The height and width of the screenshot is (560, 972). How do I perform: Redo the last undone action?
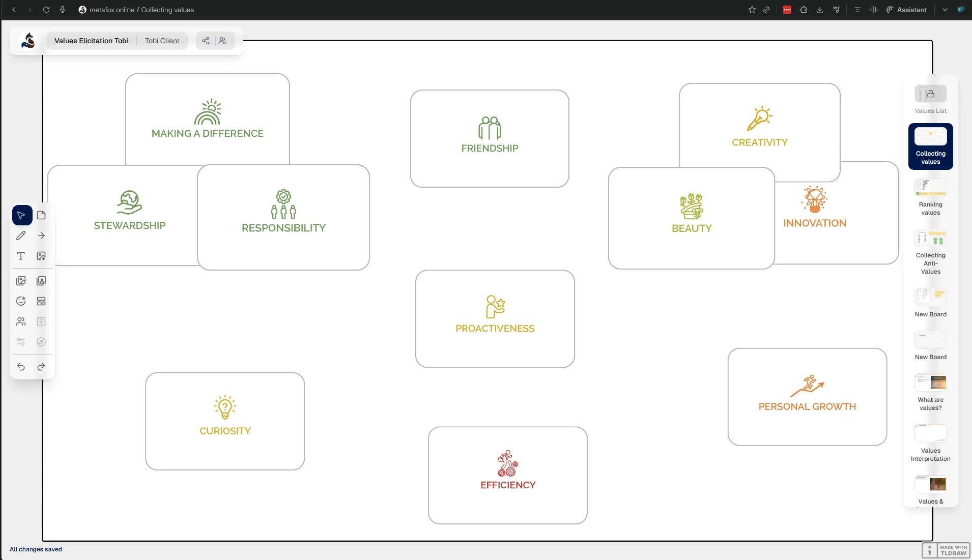click(41, 367)
